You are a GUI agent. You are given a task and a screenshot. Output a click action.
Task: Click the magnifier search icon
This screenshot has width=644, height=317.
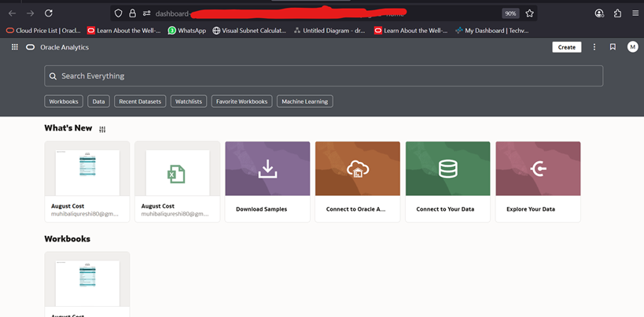tap(53, 76)
